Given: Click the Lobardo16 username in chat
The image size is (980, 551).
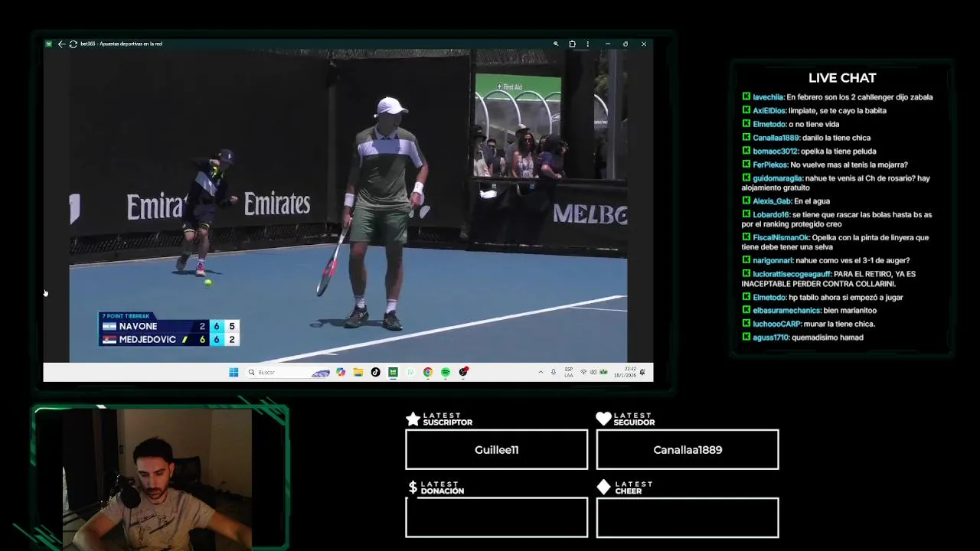Looking at the screenshot, I should click(771, 214).
